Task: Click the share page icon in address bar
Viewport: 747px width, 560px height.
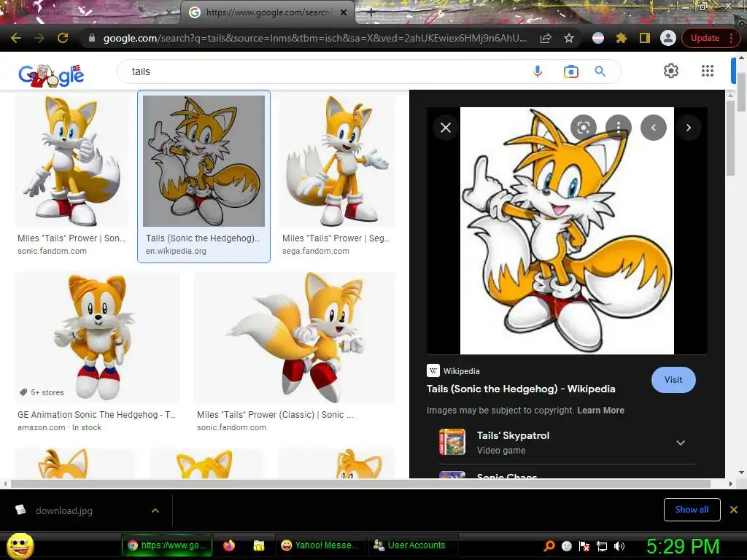Action: click(x=546, y=38)
